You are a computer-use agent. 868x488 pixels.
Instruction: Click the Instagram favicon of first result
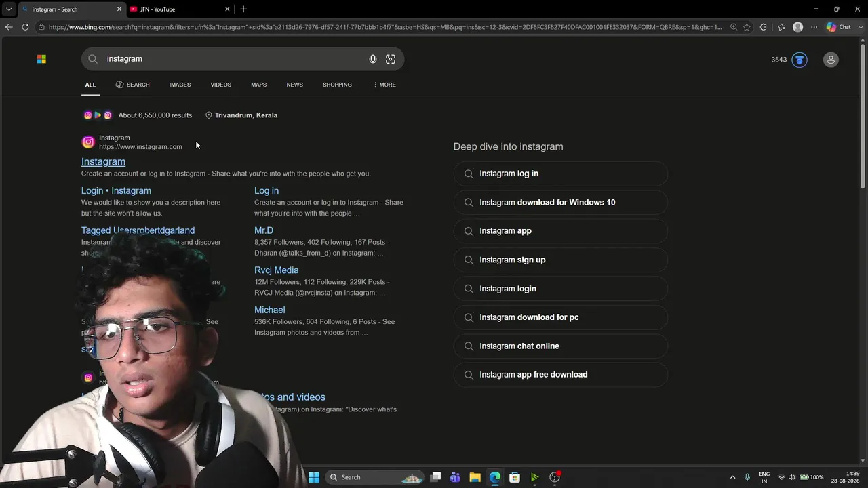pos(88,142)
